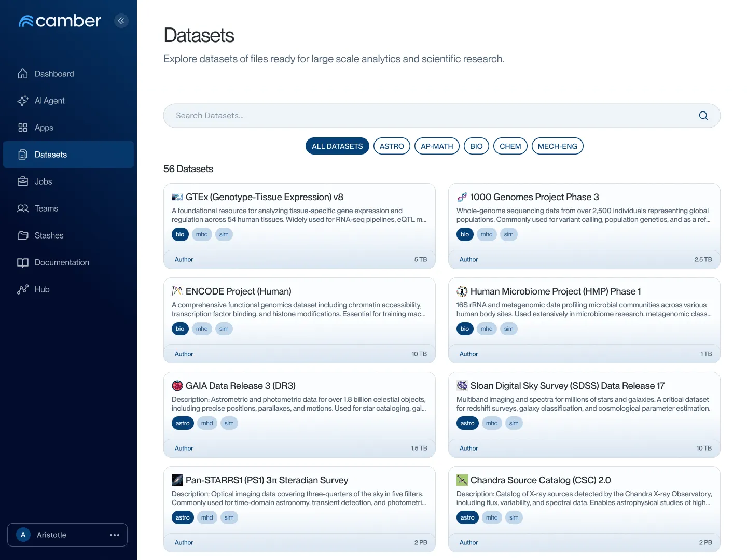
Task: Click the ENCODE Project dataset icon
Action: [x=177, y=291]
